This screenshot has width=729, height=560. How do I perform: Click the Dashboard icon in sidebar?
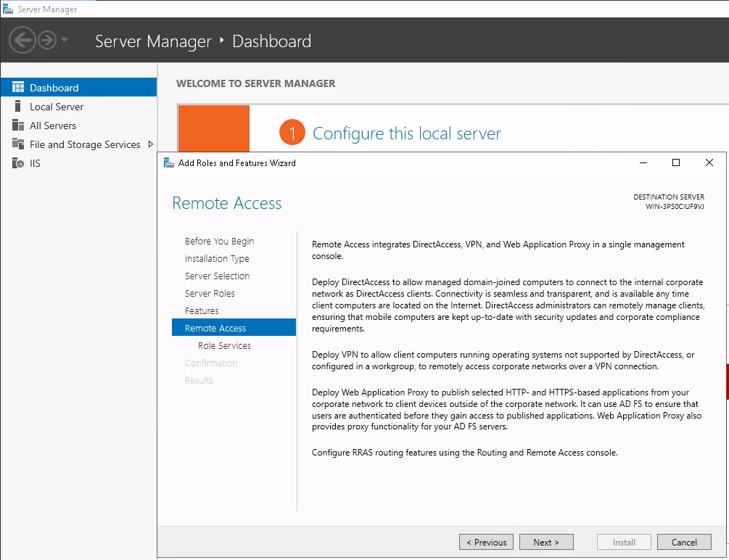(17, 88)
